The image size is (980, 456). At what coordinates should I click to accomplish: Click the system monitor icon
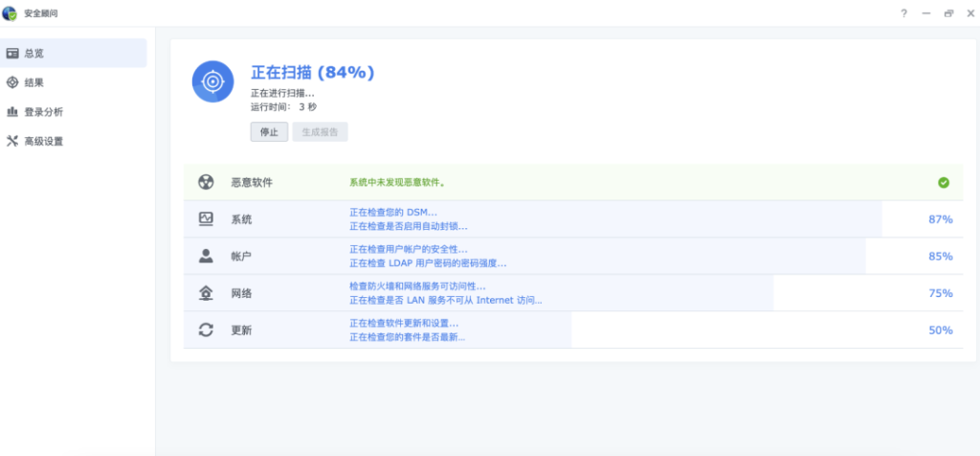pyautogui.click(x=206, y=219)
